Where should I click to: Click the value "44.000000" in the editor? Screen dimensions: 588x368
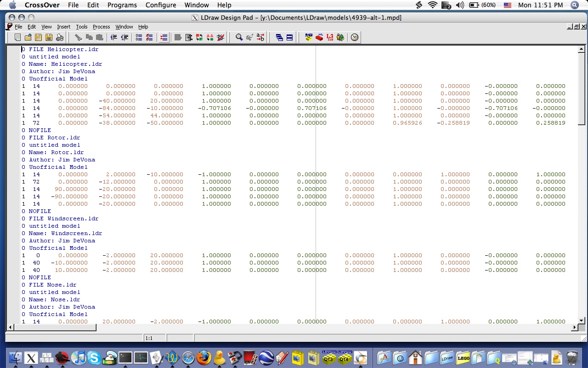(167, 115)
